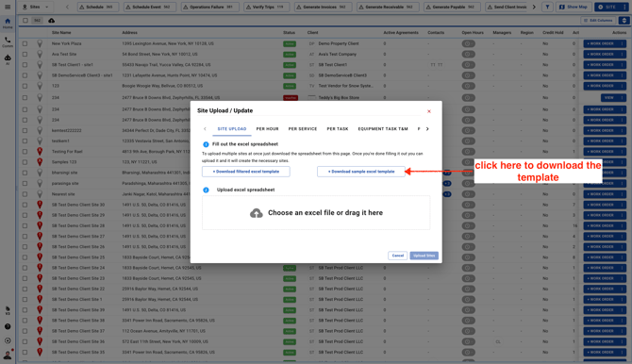Download the sample excel template
Image resolution: width=632 pixels, height=364 pixels.
tap(361, 172)
